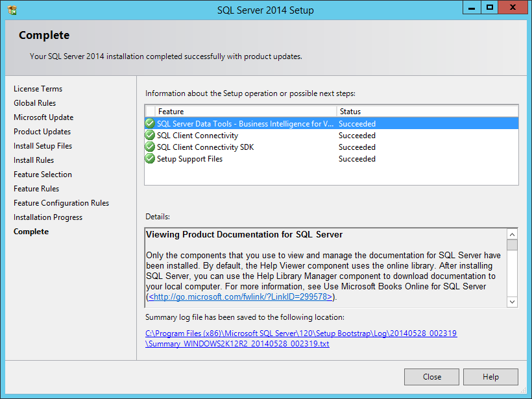Click success icon next to SQL Client Connectivity
The height and width of the screenshot is (399, 532).
[x=149, y=135]
